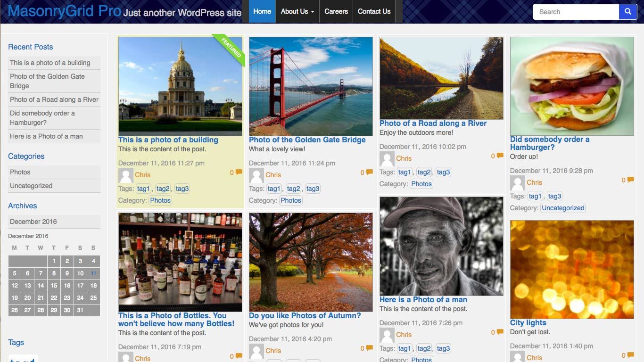644x362 pixels.
Task: Click Chris avatar on Autumn post
Action: (x=256, y=351)
